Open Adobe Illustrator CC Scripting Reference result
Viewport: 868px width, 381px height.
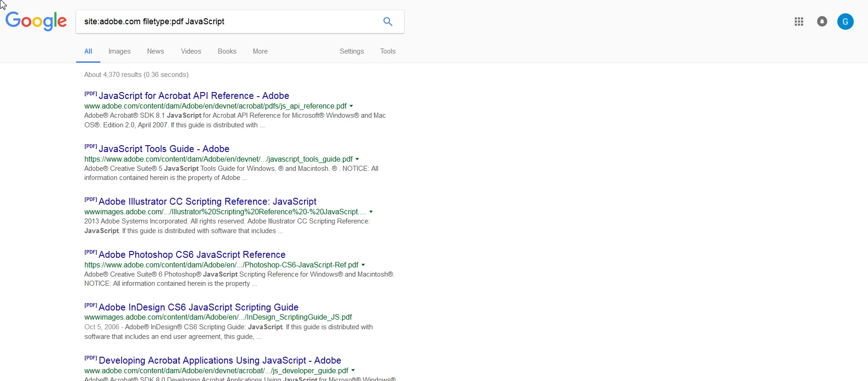pyautogui.click(x=208, y=201)
